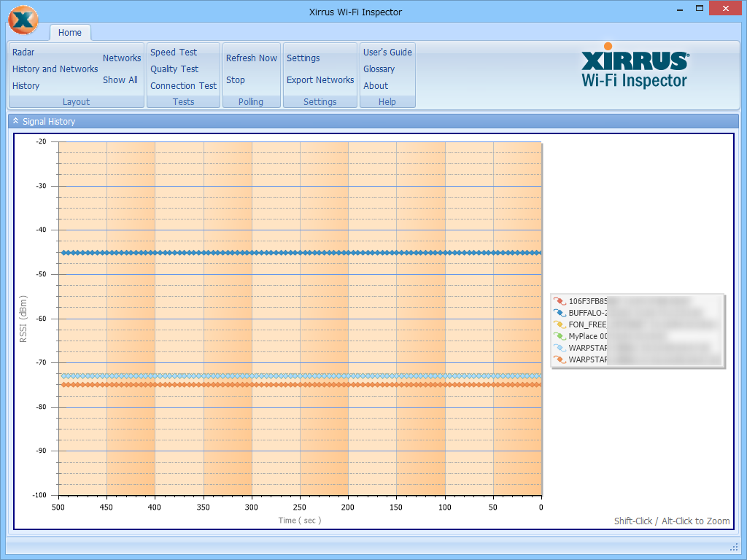Start the Quality Test
Image resolution: width=747 pixels, height=560 pixels.
tap(174, 69)
